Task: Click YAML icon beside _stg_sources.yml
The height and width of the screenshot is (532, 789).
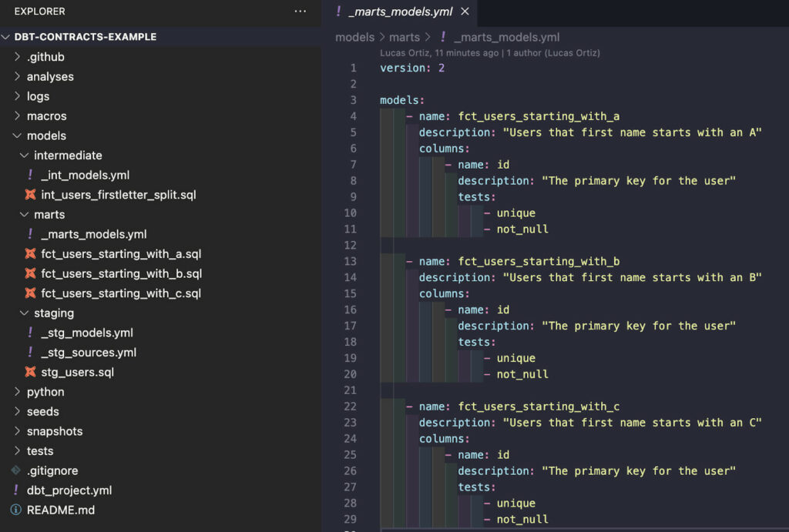Action: [30, 352]
